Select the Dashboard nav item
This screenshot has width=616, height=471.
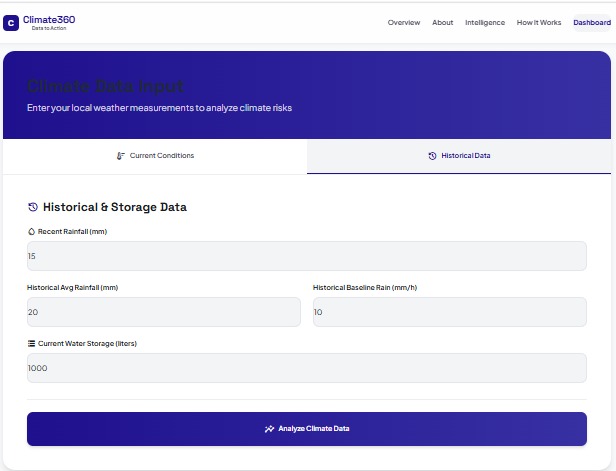[x=592, y=23]
